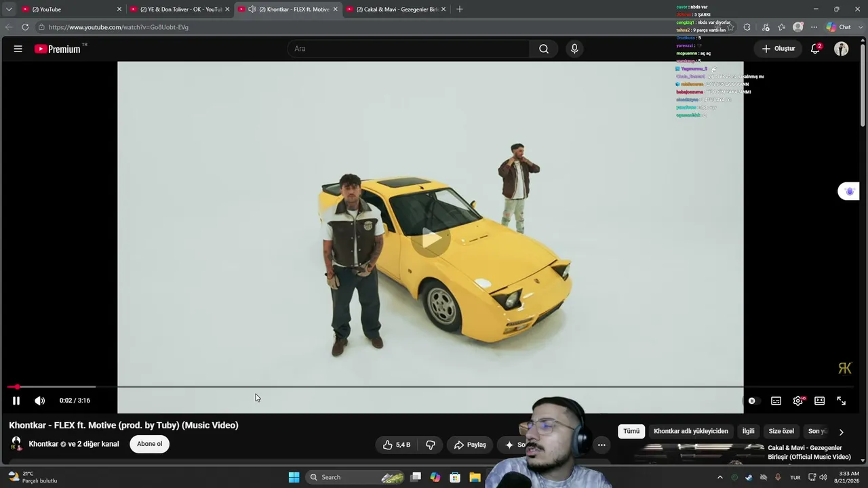Dislike the video
The width and height of the screenshot is (868, 488).
[430, 445]
